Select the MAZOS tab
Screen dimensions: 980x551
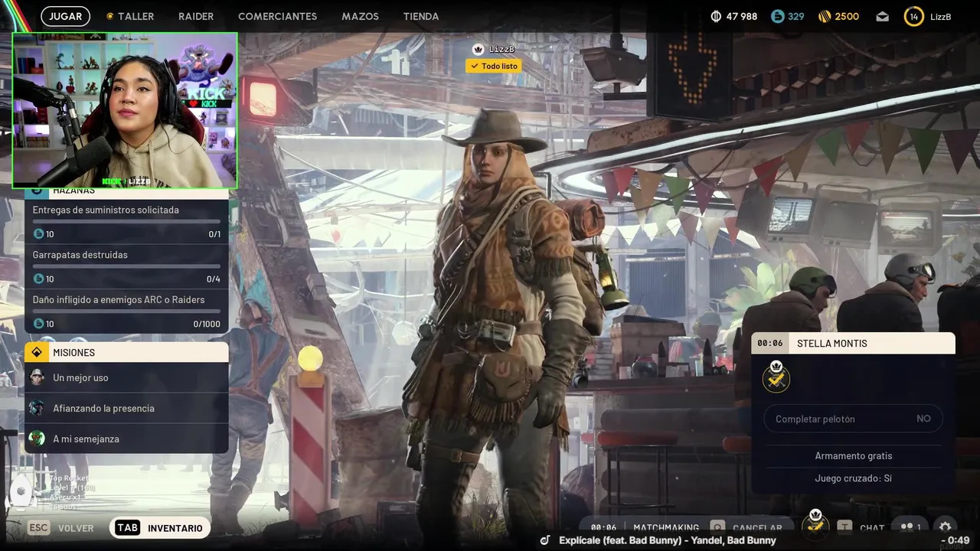(360, 16)
